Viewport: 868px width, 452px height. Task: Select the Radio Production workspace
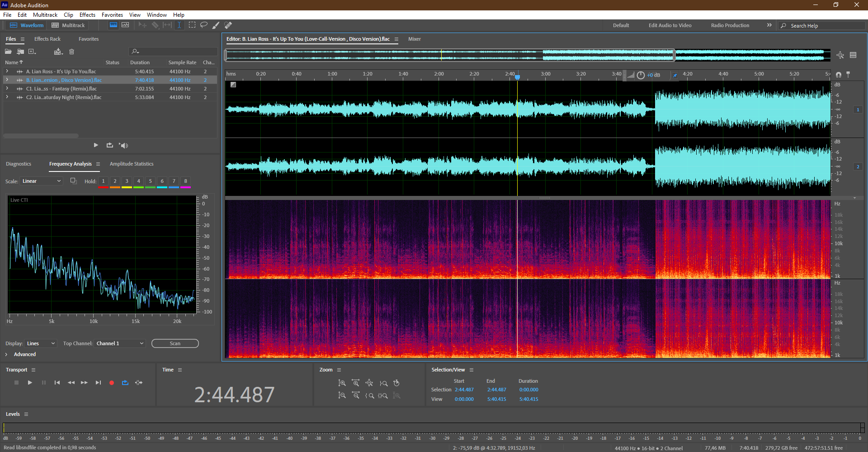[x=730, y=25]
